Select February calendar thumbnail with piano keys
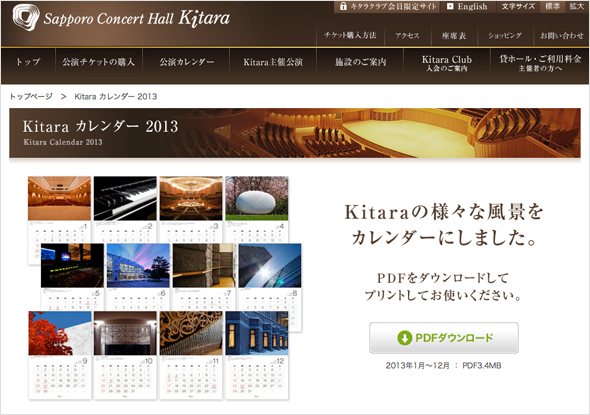 (125, 198)
